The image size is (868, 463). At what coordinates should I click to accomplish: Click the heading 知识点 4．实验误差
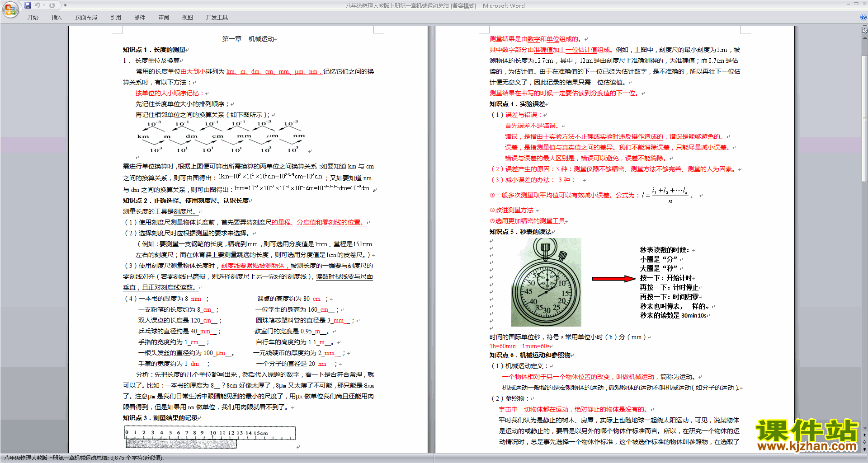(517, 104)
